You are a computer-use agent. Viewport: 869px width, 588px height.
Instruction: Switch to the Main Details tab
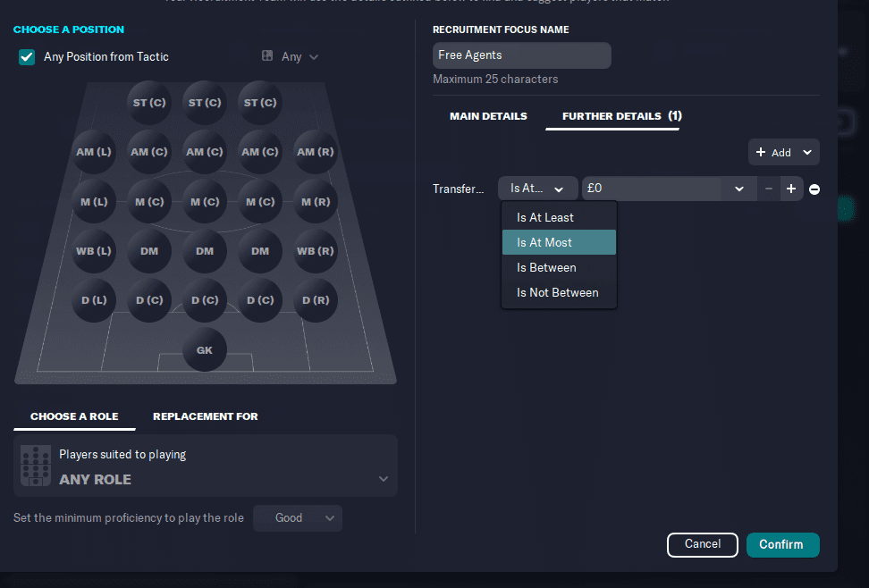(488, 116)
